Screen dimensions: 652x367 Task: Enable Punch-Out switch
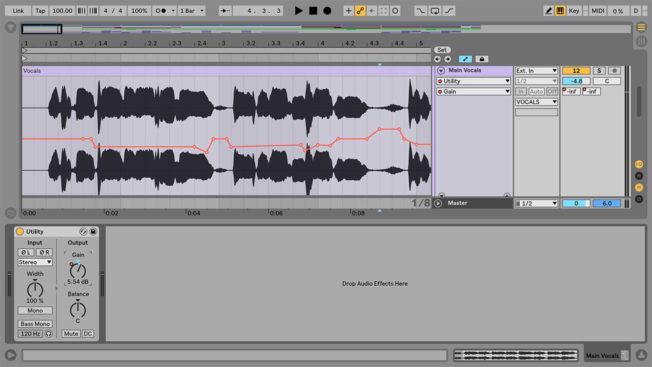click(x=449, y=11)
